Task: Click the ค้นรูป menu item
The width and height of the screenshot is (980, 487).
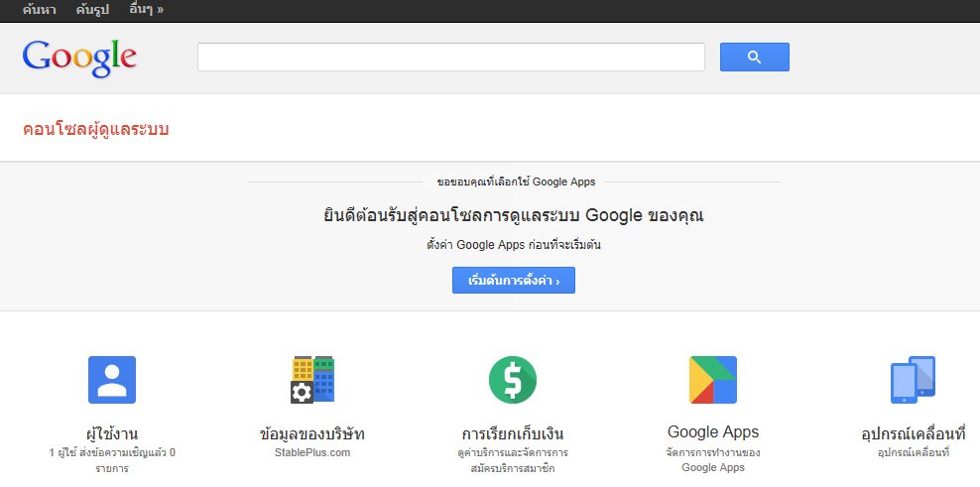Action: [x=92, y=10]
